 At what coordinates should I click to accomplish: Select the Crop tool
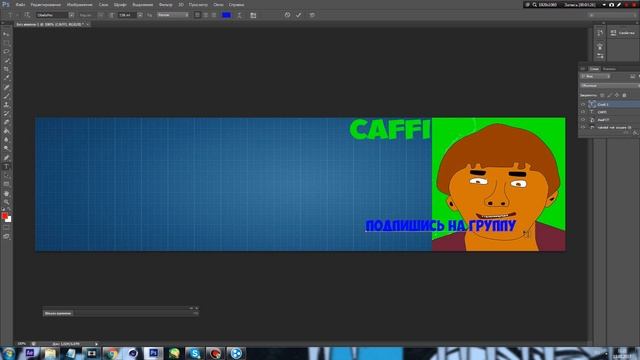click(6, 69)
